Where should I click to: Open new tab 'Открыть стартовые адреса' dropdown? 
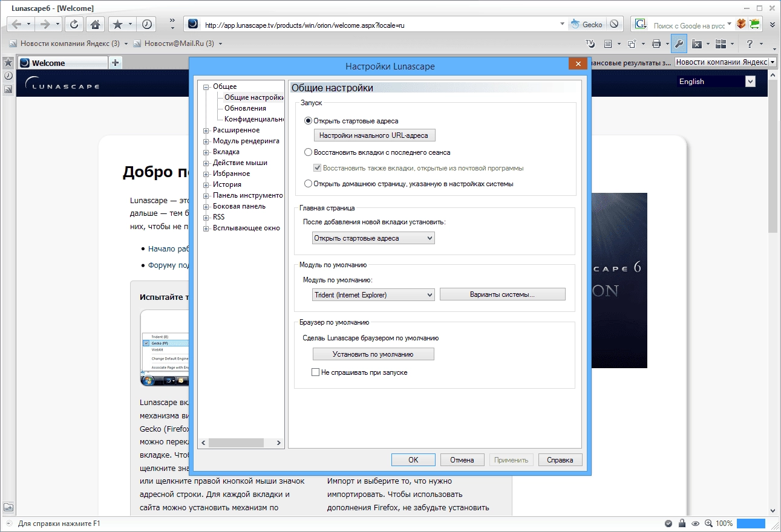[374, 238]
